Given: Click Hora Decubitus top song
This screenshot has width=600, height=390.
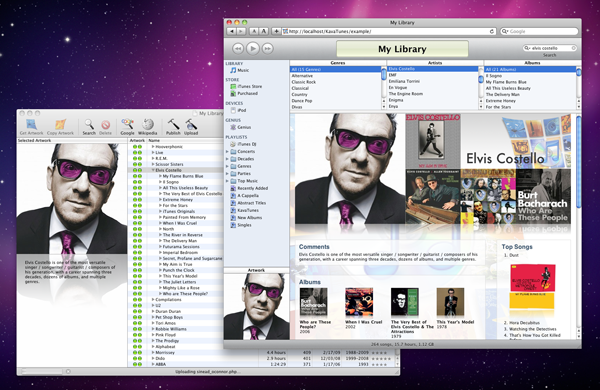Looking at the screenshot, I should point(524,323).
